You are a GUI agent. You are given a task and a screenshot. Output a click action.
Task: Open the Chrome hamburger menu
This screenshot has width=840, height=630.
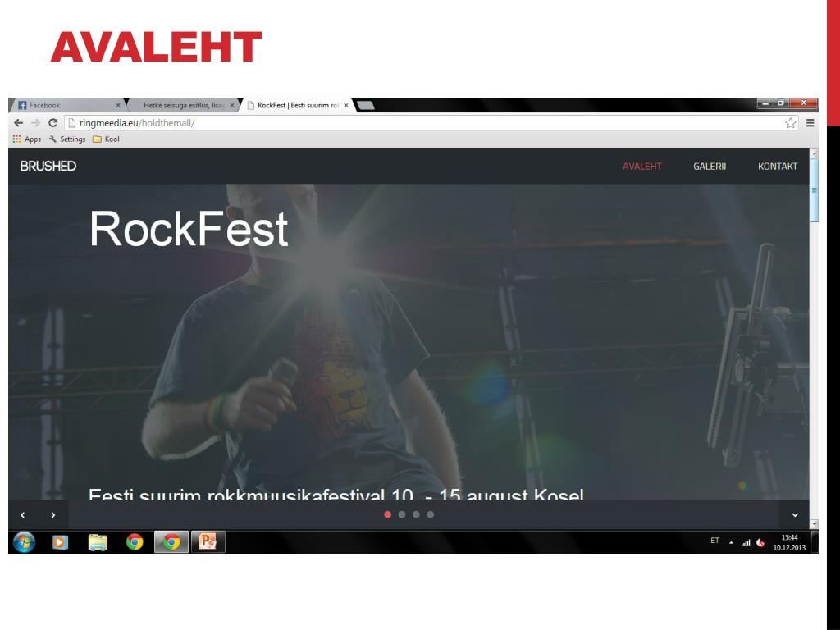point(810,123)
